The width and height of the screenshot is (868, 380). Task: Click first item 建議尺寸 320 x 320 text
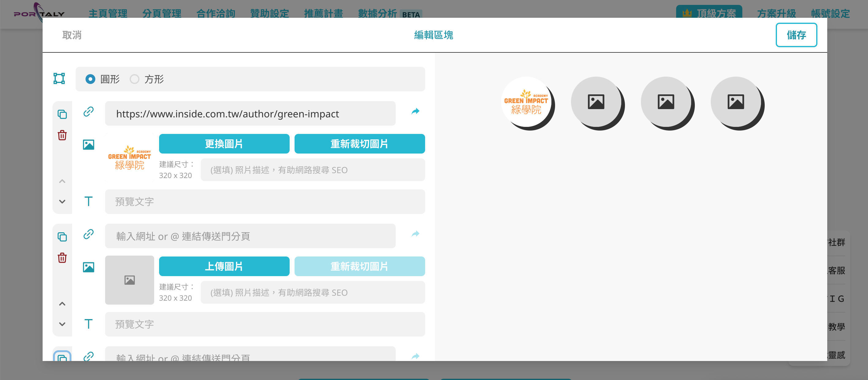(177, 170)
